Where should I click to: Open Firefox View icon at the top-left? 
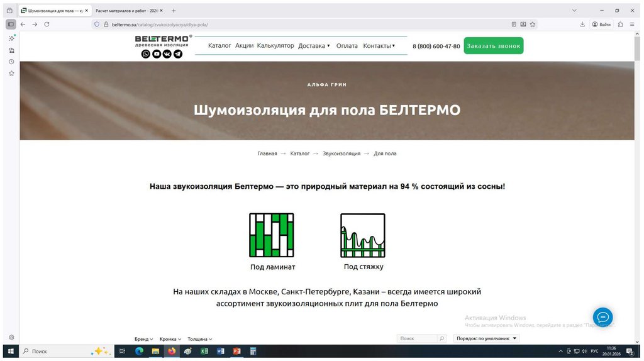[x=9, y=11]
